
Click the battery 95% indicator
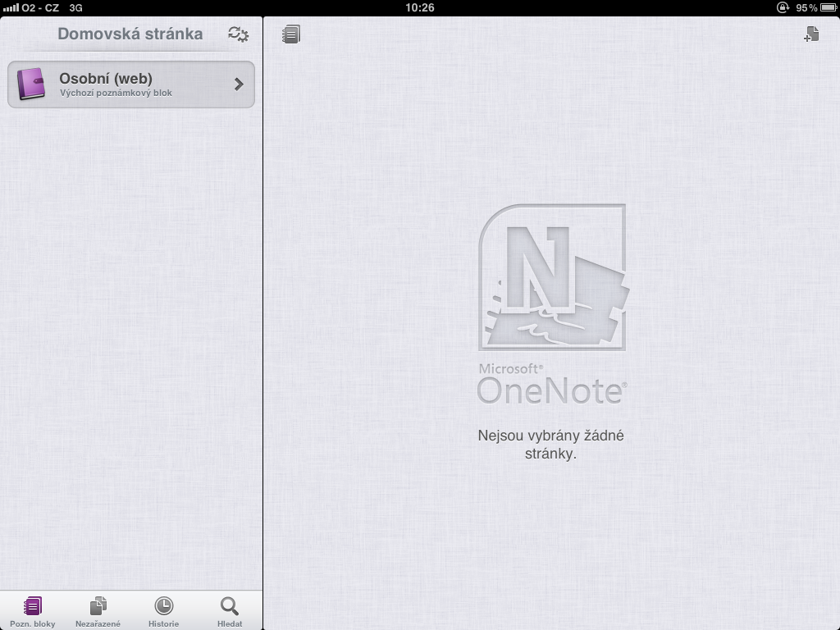point(815,7)
